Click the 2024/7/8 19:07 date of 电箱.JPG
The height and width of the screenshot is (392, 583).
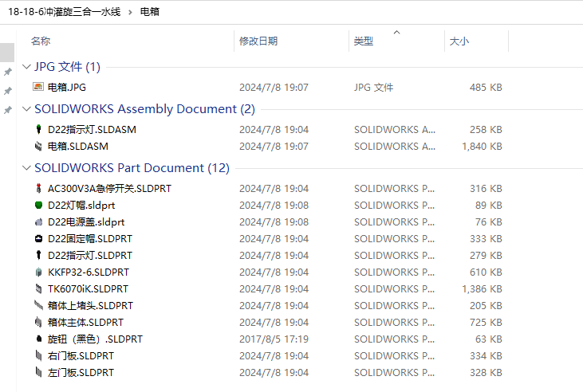[x=274, y=87]
